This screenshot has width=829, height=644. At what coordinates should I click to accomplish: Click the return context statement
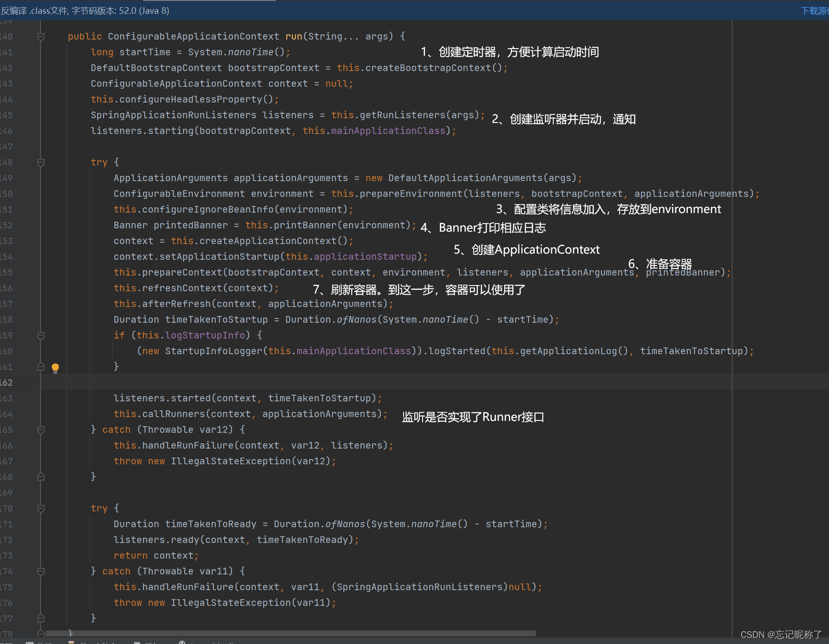(x=156, y=555)
